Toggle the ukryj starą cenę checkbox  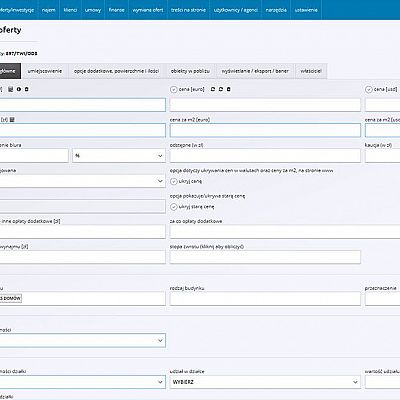click(x=174, y=207)
